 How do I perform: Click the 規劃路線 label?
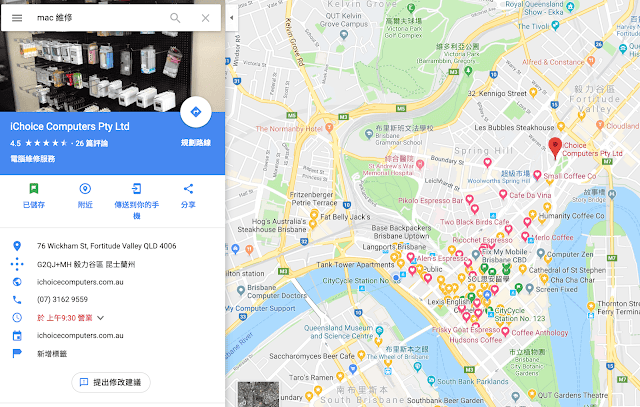coord(196,142)
